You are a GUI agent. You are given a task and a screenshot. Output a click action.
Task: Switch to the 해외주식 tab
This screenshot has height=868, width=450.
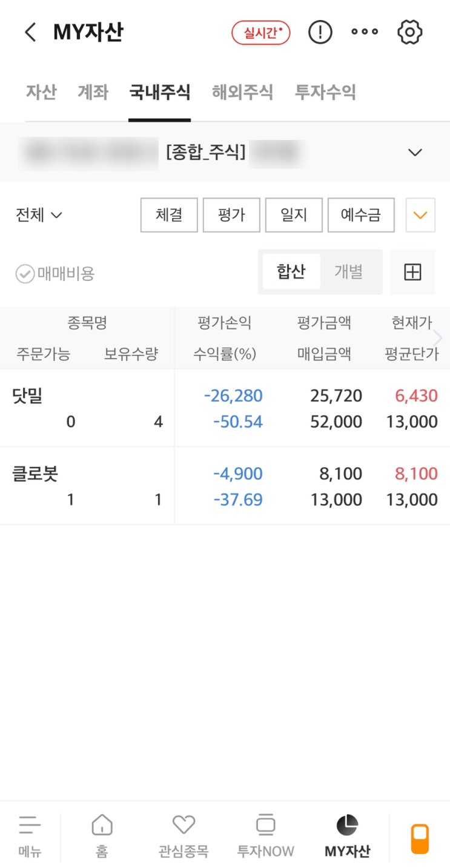click(242, 93)
